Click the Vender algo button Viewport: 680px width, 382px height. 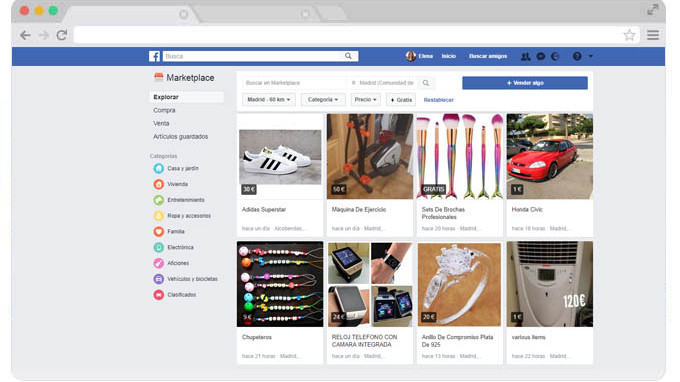click(x=525, y=83)
